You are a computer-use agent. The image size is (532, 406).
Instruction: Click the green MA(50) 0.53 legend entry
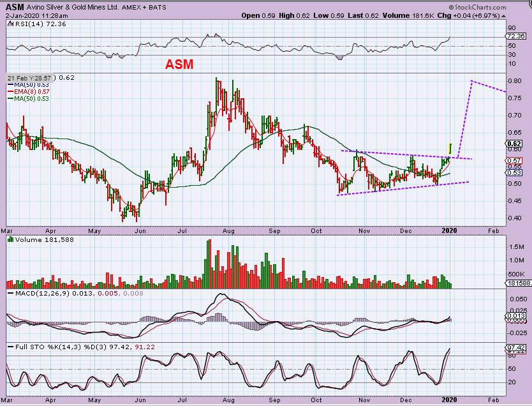pos(29,99)
